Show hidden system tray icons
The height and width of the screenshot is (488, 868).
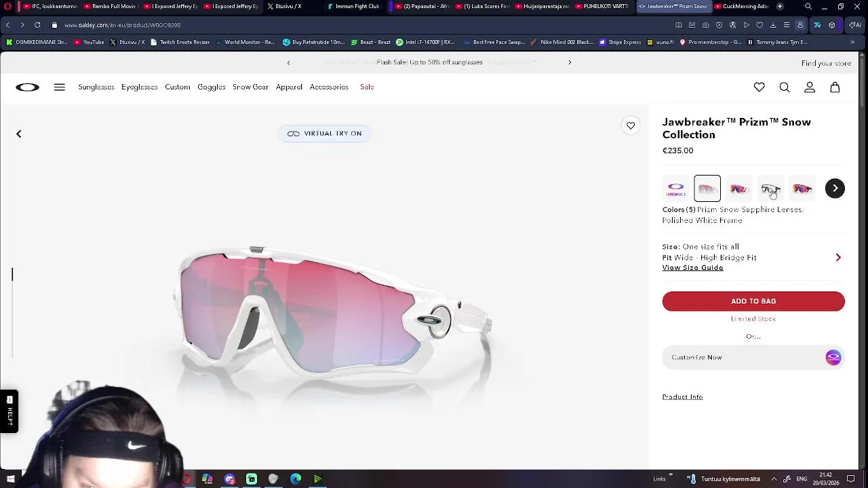click(x=774, y=479)
